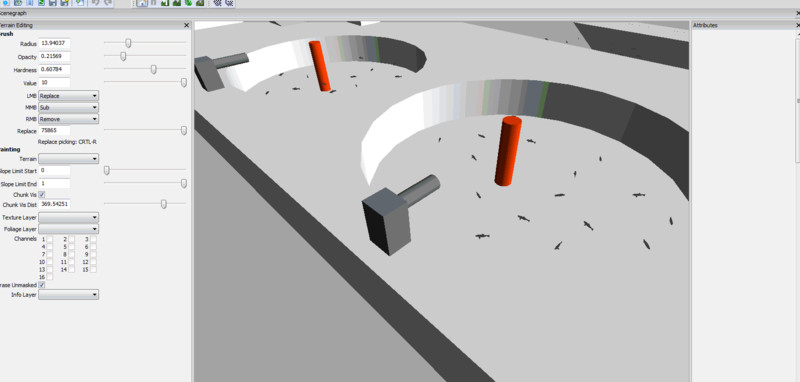The width and height of the screenshot is (800, 382).
Task: Click the undo arrow toolbar icon
Action: [95, 3]
